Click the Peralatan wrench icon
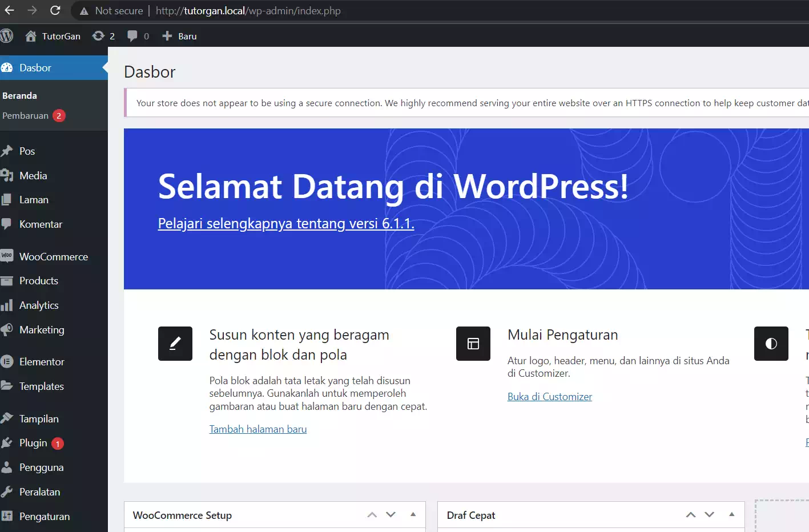 (x=7, y=491)
